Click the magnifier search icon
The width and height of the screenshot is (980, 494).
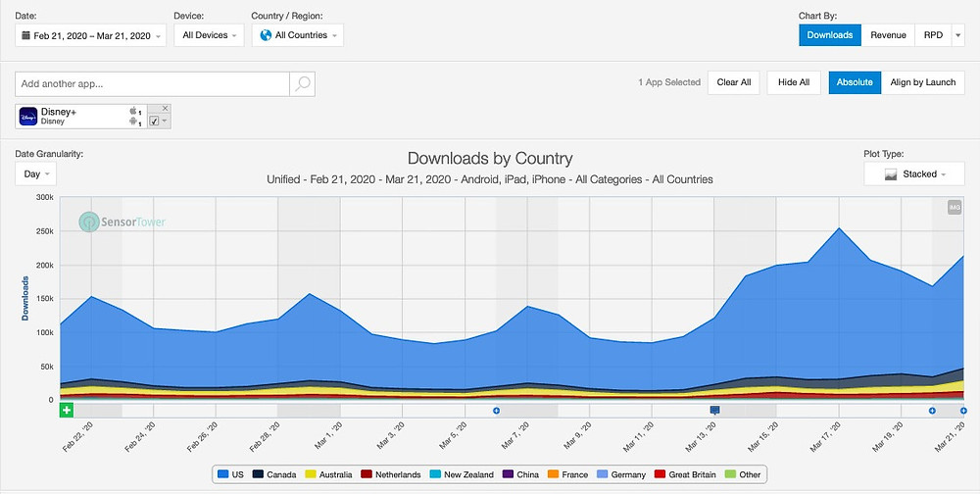pyautogui.click(x=303, y=83)
